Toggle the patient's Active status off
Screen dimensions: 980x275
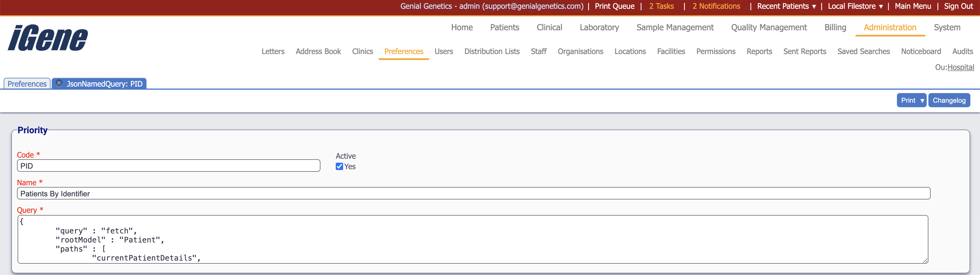click(x=339, y=166)
